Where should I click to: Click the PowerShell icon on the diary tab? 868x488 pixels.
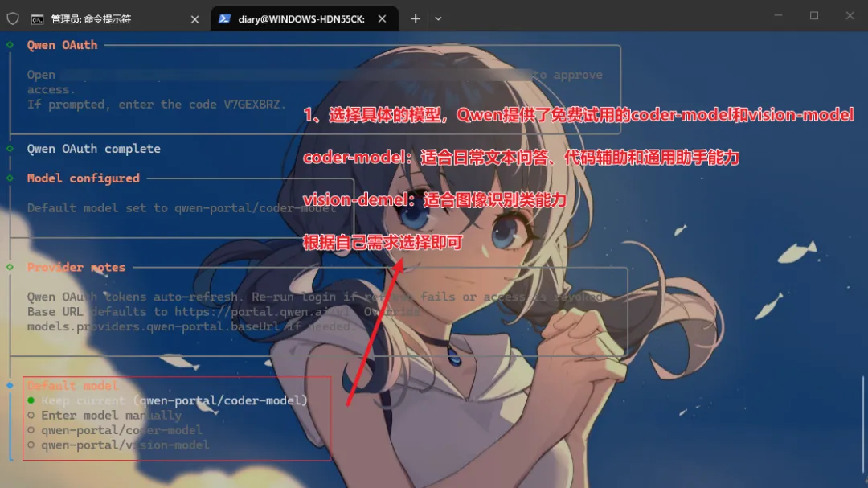pos(224,18)
